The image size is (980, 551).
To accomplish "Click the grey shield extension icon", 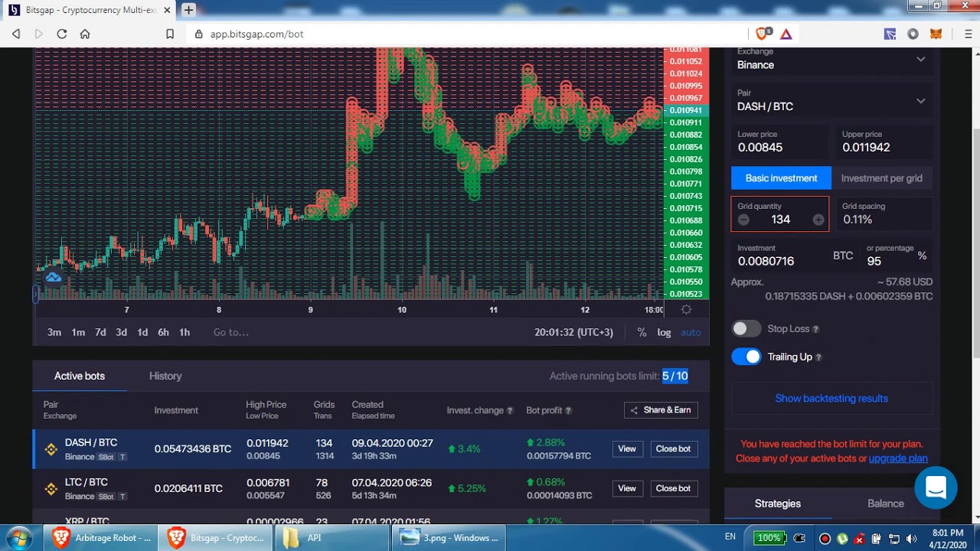I will pos(913,34).
